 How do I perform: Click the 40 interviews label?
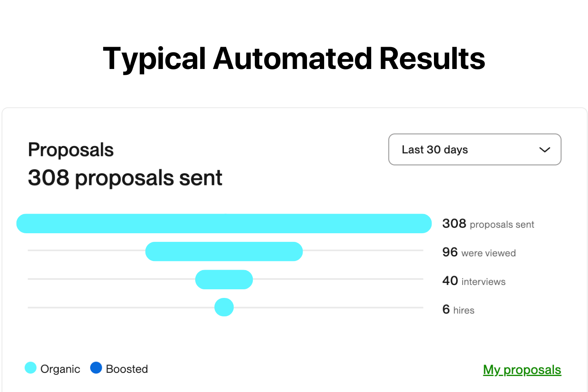[474, 281]
